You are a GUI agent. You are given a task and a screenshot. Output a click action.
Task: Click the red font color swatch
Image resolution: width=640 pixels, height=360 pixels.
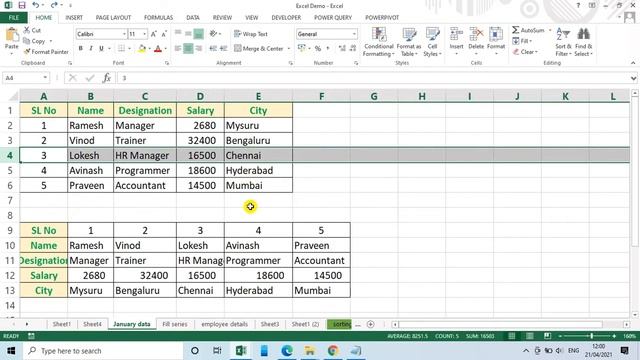[x=158, y=49]
